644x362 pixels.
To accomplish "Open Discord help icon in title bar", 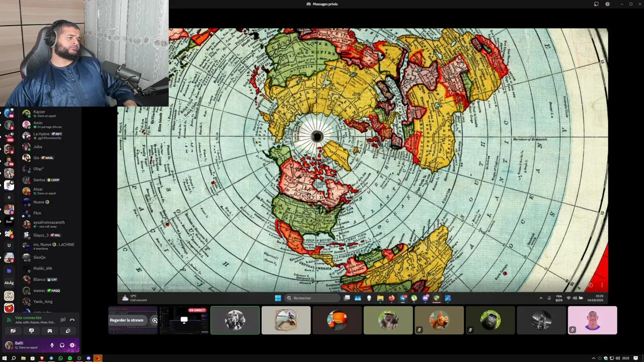I will click(x=607, y=4).
